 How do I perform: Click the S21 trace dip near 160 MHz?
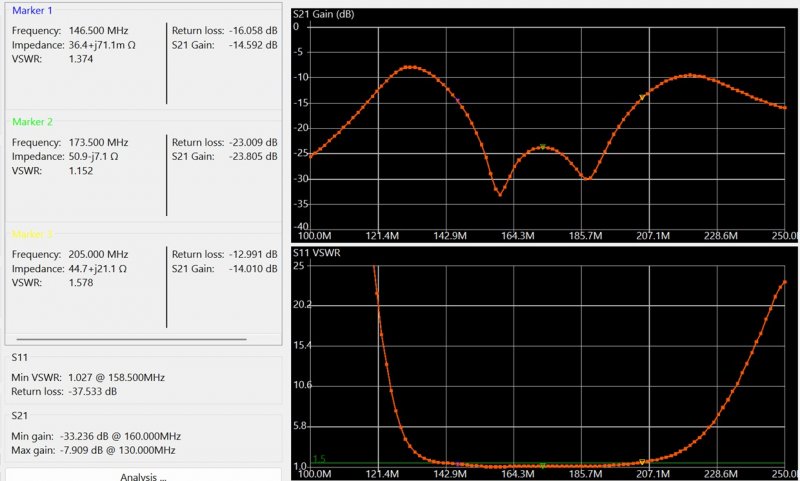click(x=500, y=194)
